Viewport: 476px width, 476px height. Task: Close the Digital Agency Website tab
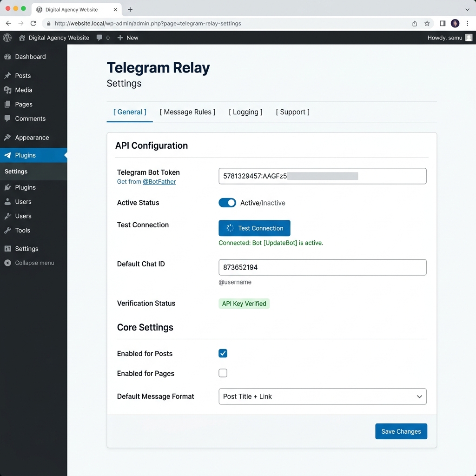[115, 10]
